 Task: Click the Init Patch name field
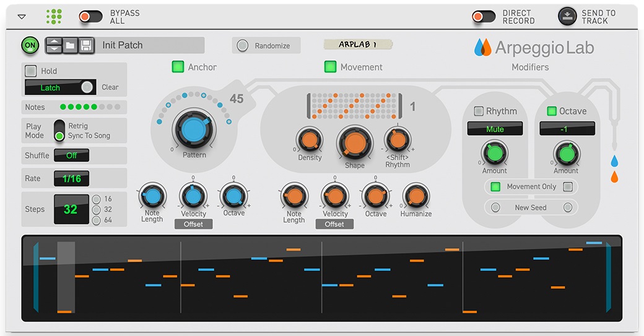tap(150, 45)
